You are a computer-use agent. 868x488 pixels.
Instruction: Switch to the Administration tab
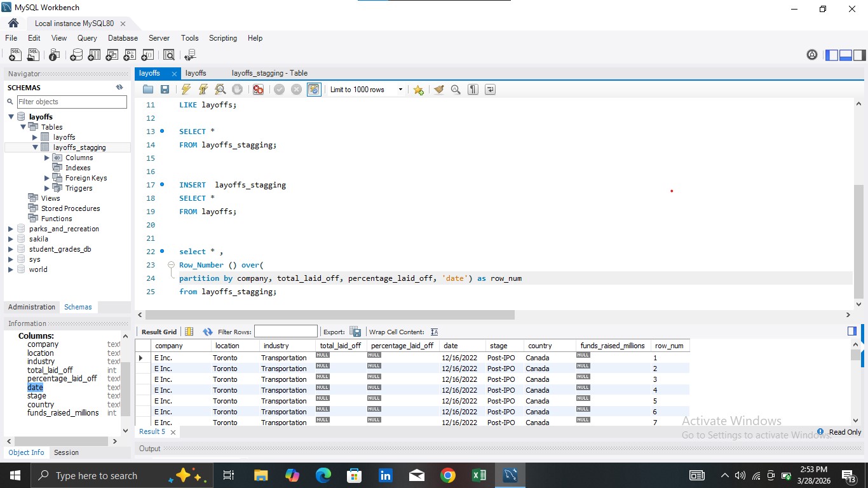click(x=32, y=307)
